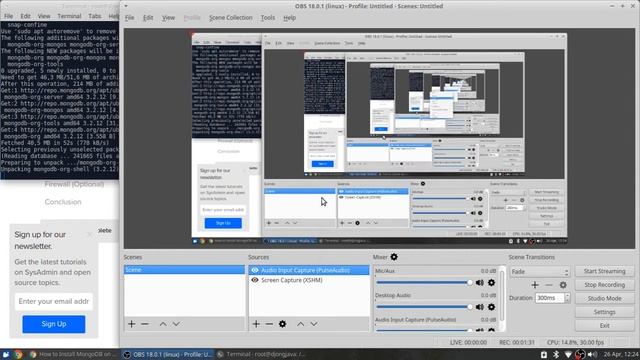The width and height of the screenshot is (640, 360).
Task: Switch to OBS 18.0.1 taskbar entry
Action: [168, 354]
